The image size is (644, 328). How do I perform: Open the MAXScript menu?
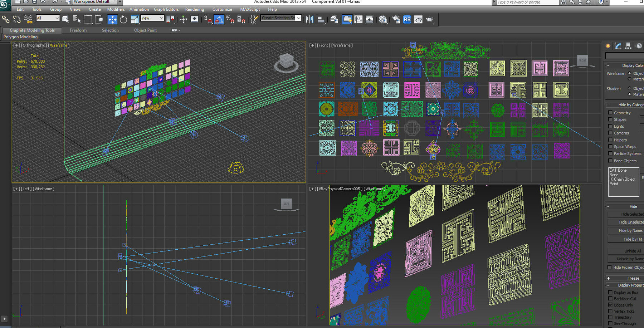(x=250, y=9)
